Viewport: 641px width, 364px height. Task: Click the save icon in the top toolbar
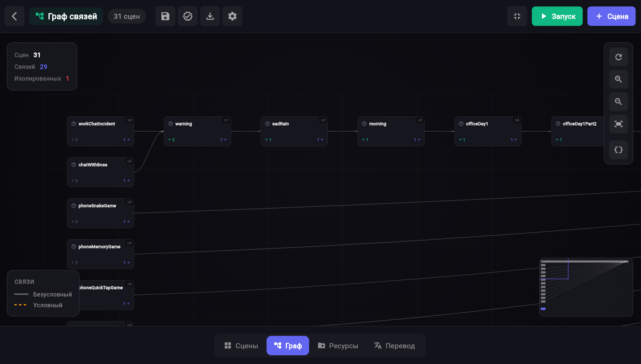(165, 16)
